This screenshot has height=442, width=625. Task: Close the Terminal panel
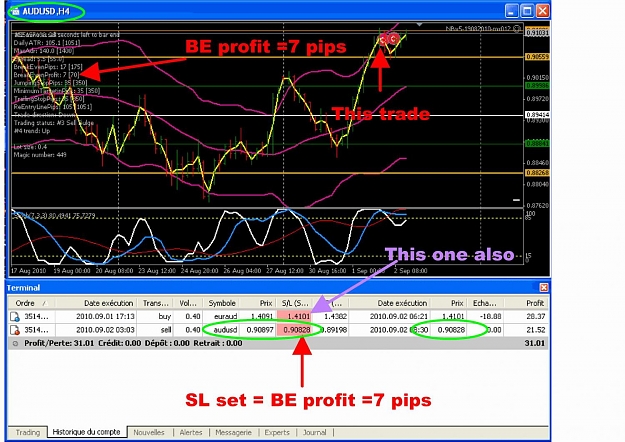click(x=544, y=287)
